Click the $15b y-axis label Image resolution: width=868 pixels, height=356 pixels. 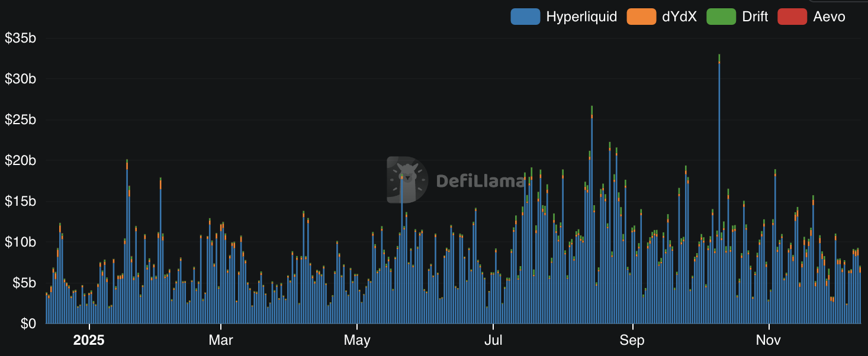[x=21, y=202]
